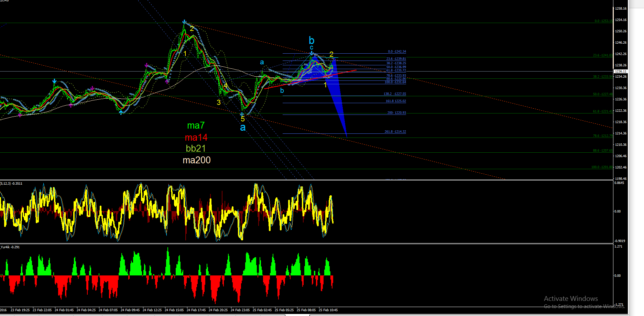This screenshot has width=644, height=316.
Task: Click the yellow '5' wave label
Action: click(243, 119)
